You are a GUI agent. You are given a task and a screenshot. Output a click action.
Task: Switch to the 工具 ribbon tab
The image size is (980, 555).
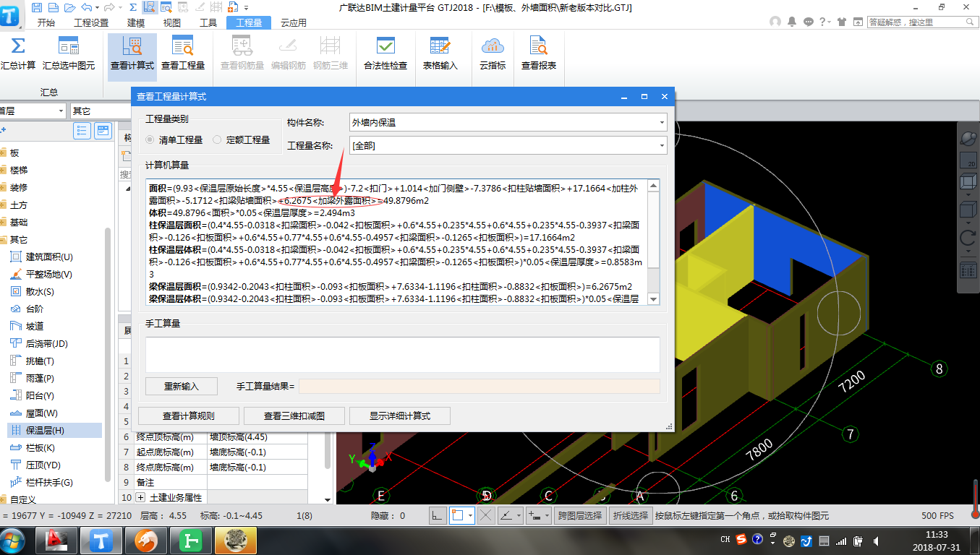(208, 22)
